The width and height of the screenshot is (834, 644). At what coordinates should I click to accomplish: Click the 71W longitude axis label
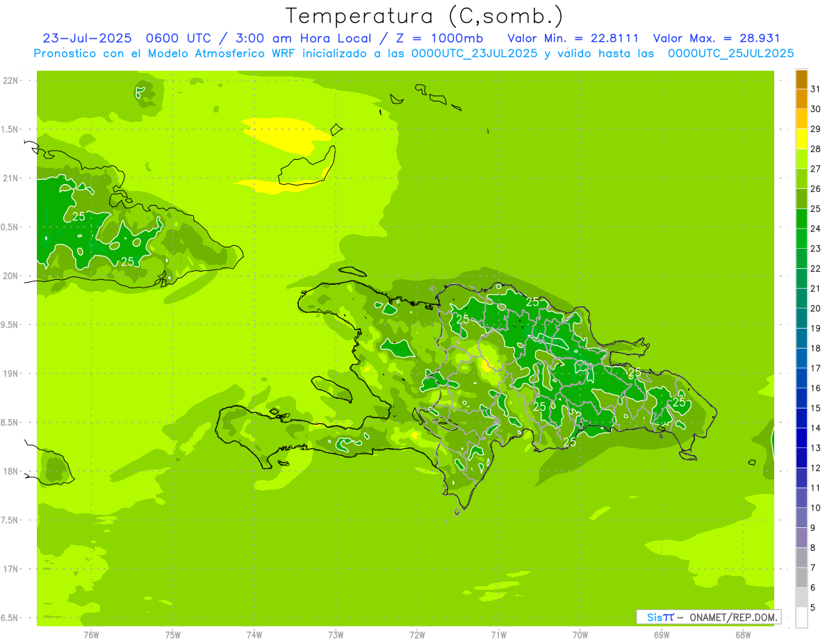click(498, 635)
